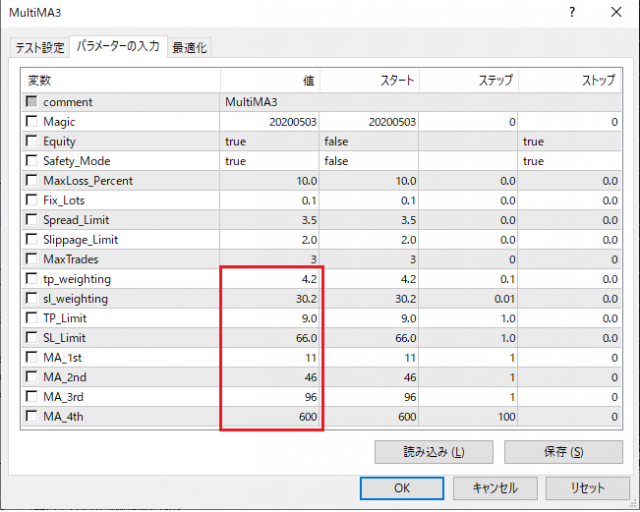Switch to the テスト設定 tab

pyautogui.click(x=40, y=47)
